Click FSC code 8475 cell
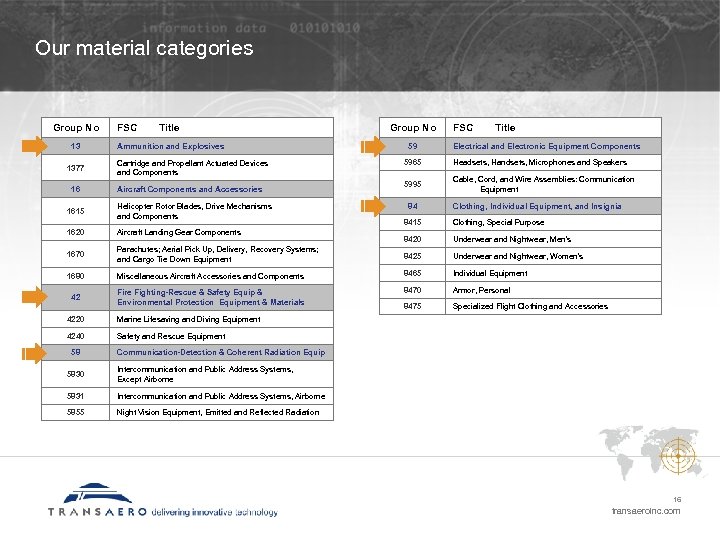 pyautogui.click(x=412, y=306)
